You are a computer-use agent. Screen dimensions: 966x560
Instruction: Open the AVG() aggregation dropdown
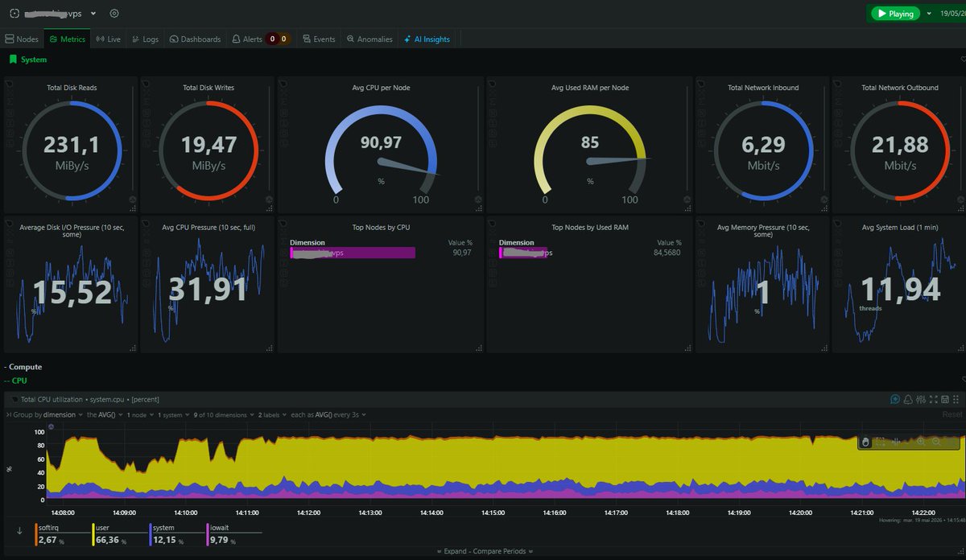(x=105, y=415)
